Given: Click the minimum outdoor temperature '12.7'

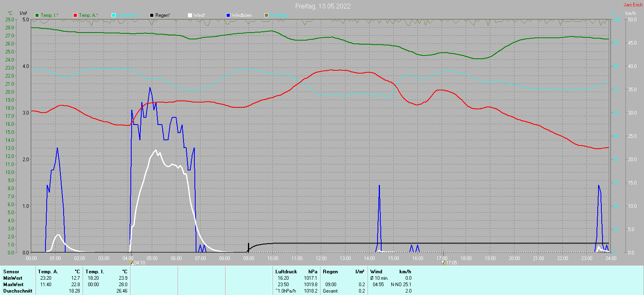Looking at the screenshot, I should [x=76, y=278].
